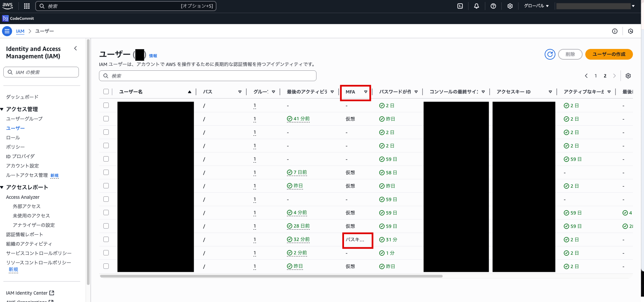Sort by 最後のアクティビティ column

click(x=332, y=92)
